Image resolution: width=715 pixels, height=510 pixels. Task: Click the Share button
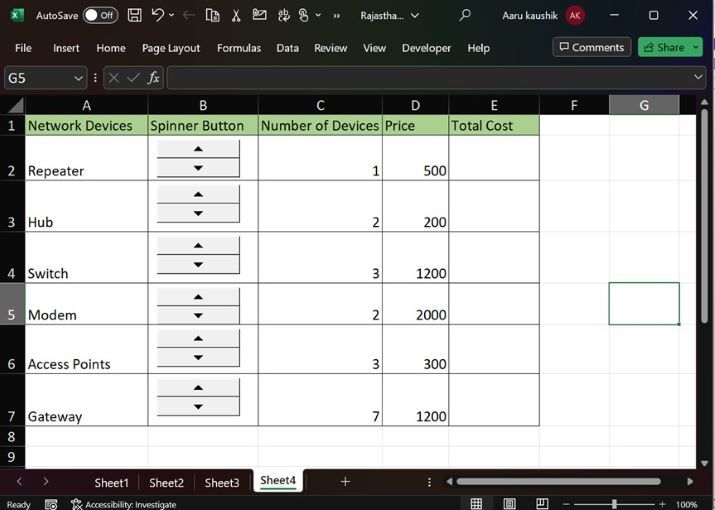(664, 47)
